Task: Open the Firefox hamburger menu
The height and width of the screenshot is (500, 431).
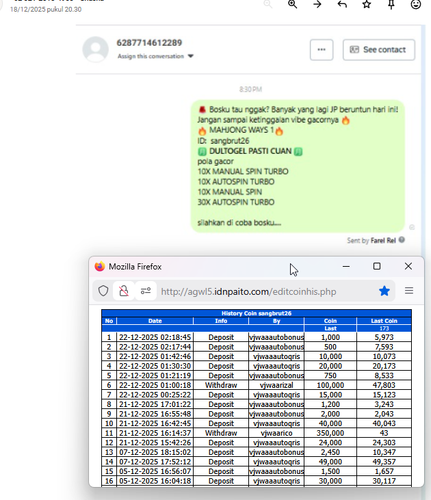Action: point(409,291)
